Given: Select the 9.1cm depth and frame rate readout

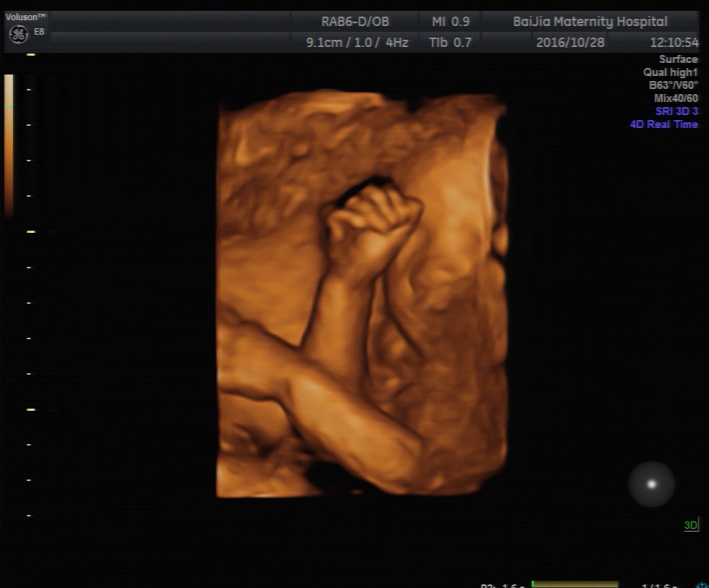Looking at the screenshot, I should 357,43.
